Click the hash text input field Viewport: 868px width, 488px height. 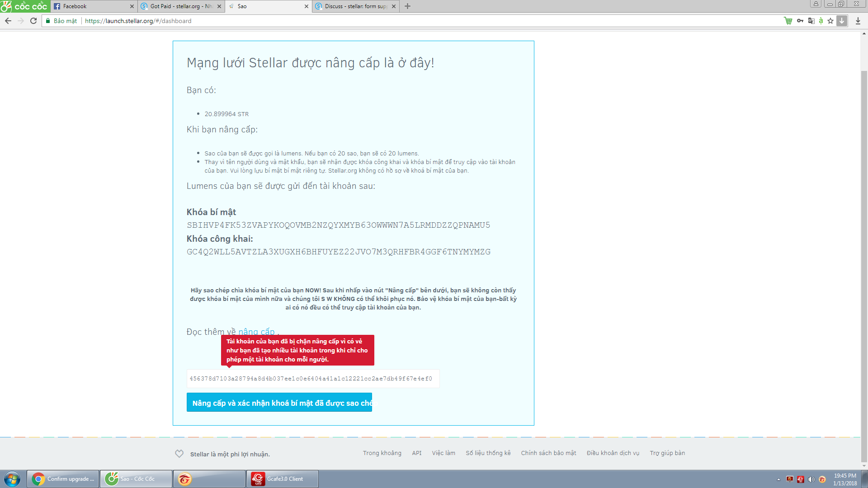(x=313, y=379)
